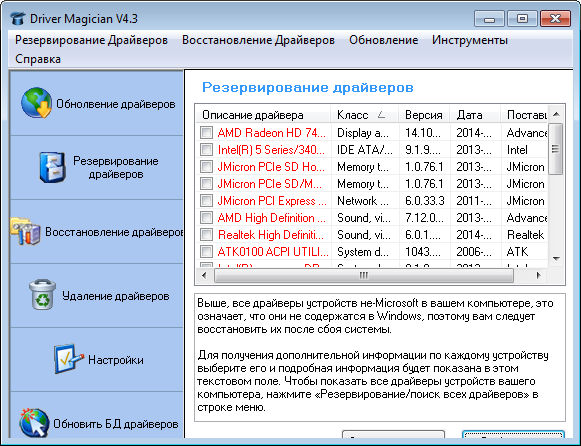Open Обновить БД драйверов sidebar label

116,424
